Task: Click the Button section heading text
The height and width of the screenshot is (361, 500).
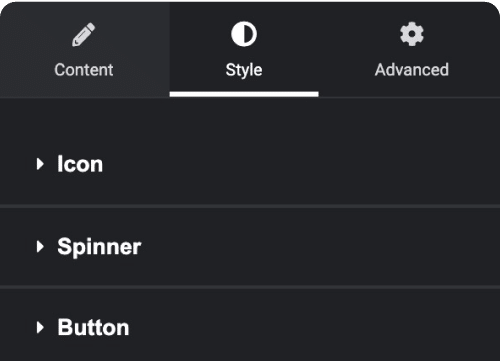Action: 93,328
